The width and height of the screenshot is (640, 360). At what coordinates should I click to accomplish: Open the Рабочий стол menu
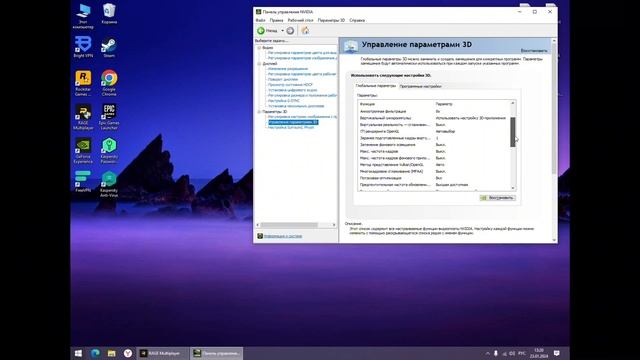(x=300, y=20)
